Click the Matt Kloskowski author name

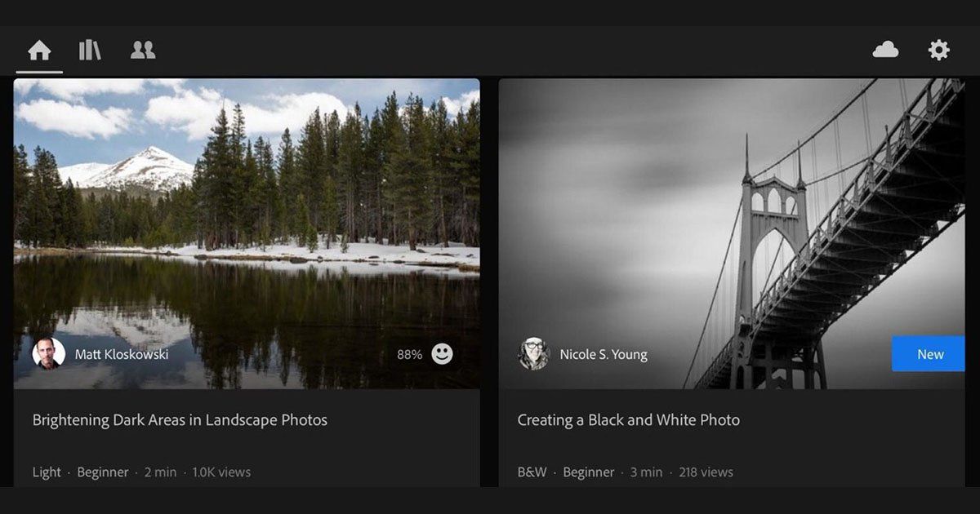(122, 354)
